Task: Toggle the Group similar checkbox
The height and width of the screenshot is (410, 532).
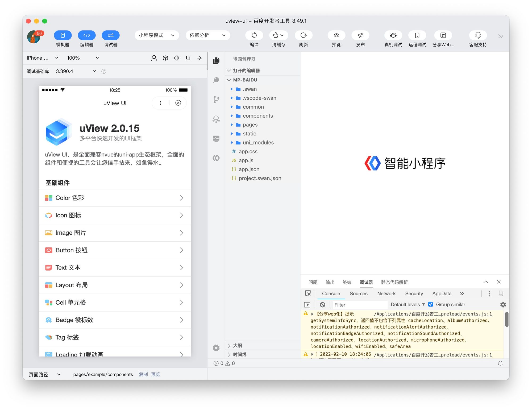Action: [431, 304]
